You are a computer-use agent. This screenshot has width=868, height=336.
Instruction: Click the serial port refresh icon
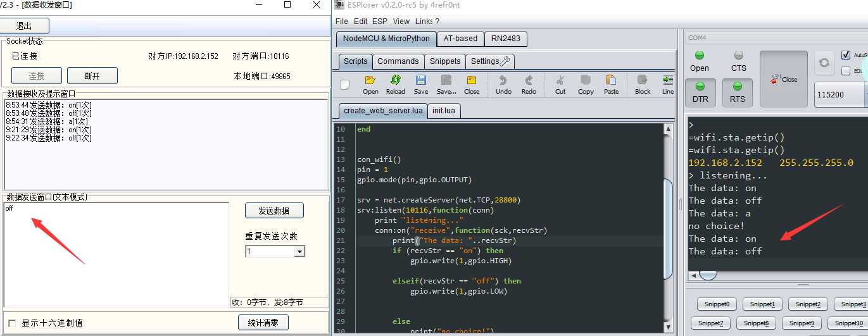click(824, 63)
